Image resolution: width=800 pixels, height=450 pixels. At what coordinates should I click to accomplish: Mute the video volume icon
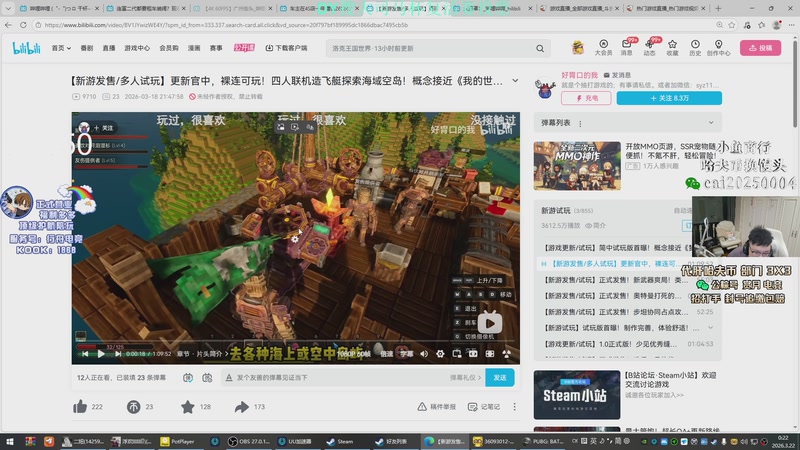pos(424,354)
